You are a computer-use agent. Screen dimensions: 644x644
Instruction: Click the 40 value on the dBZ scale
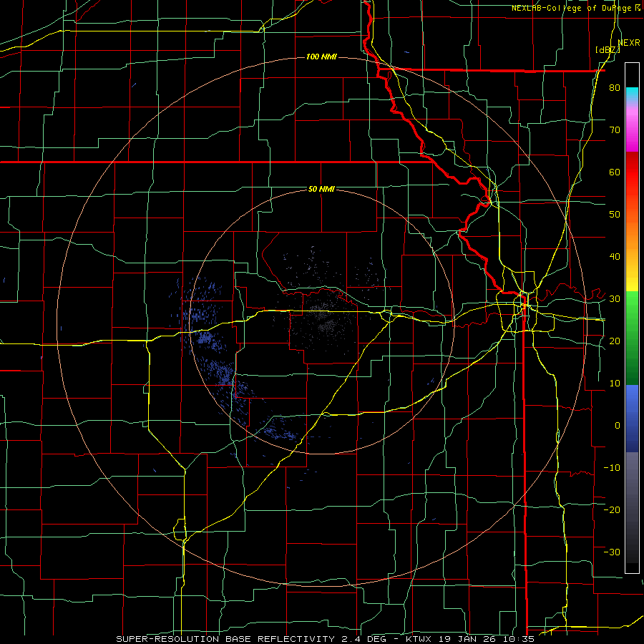(615, 257)
